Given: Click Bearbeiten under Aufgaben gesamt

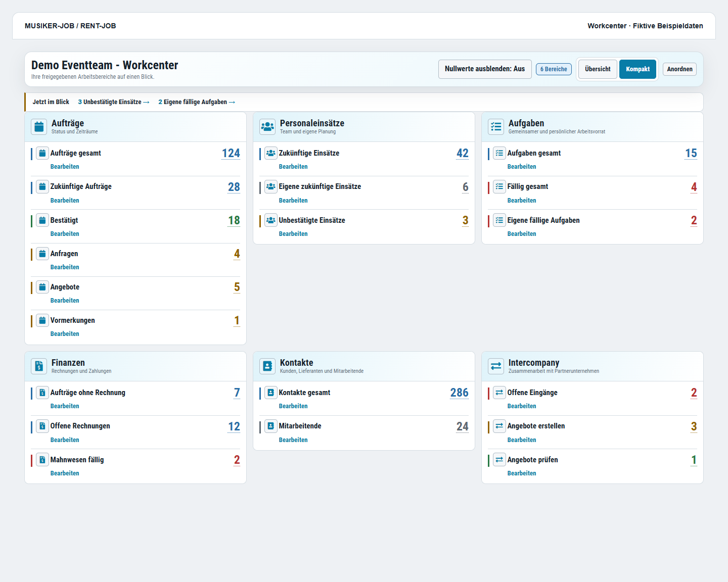Looking at the screenshot, I should (x=522, y=167).
